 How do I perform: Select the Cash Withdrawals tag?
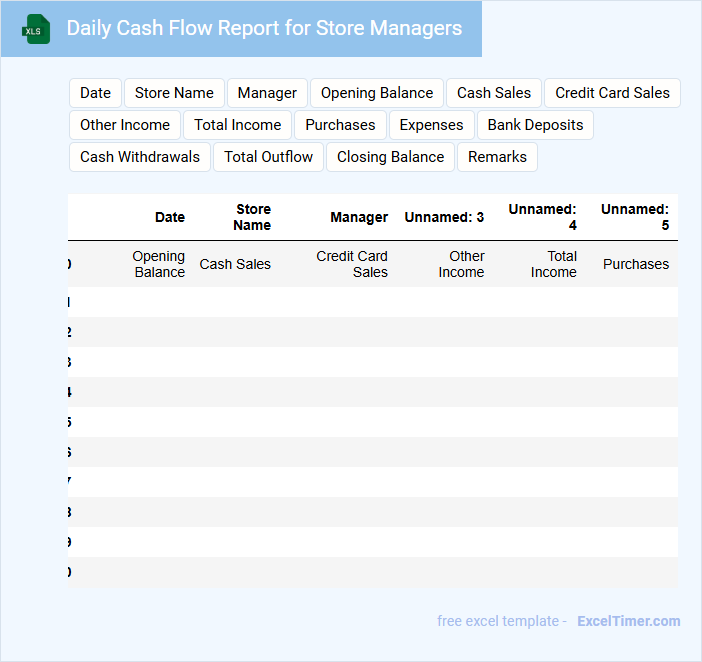click(140, 157)
